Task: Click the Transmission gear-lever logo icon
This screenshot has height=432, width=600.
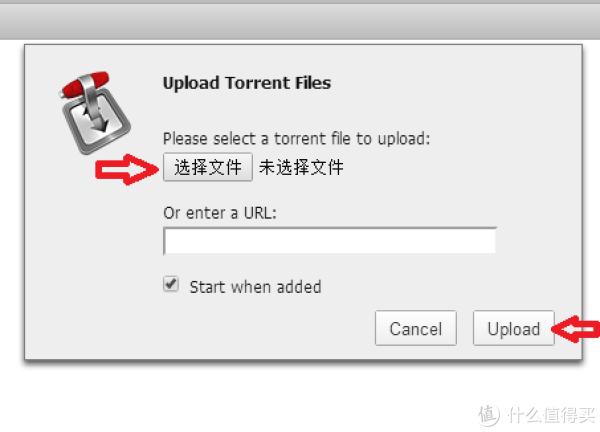Action: pyautogui.click(x=95, y=112)
